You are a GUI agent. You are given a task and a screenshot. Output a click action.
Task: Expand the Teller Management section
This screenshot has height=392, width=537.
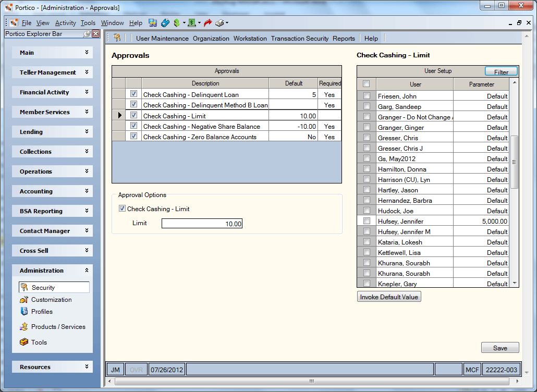pos(53,72)
